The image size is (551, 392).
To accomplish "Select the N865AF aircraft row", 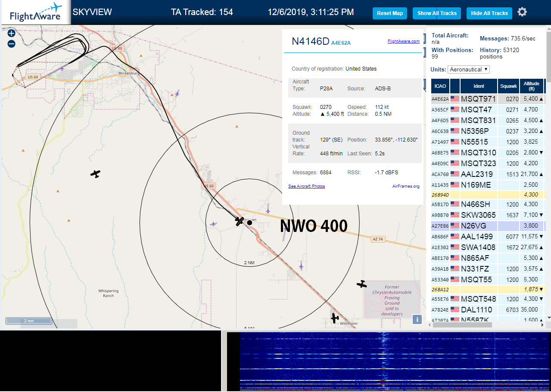I will [x=488, y=258].
